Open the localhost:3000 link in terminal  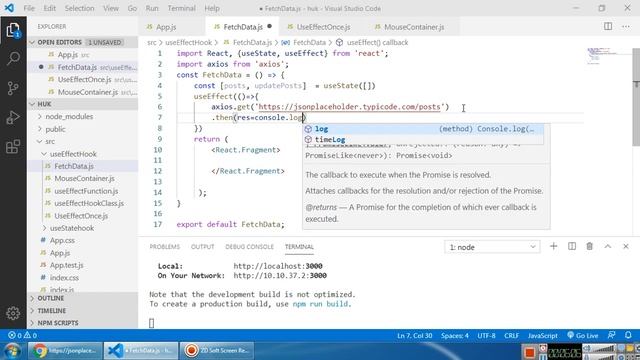tap(278, 266)
